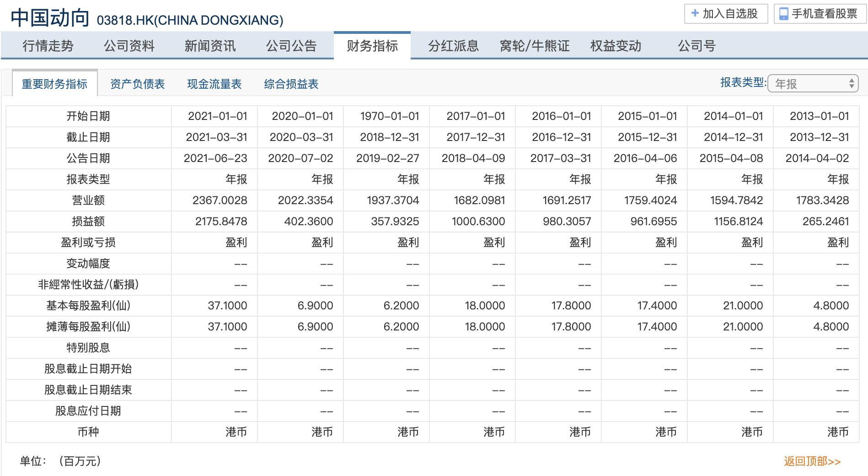Click the mobile phone icon beside 手机查看股票
The image size is (868, 476).
784,14
